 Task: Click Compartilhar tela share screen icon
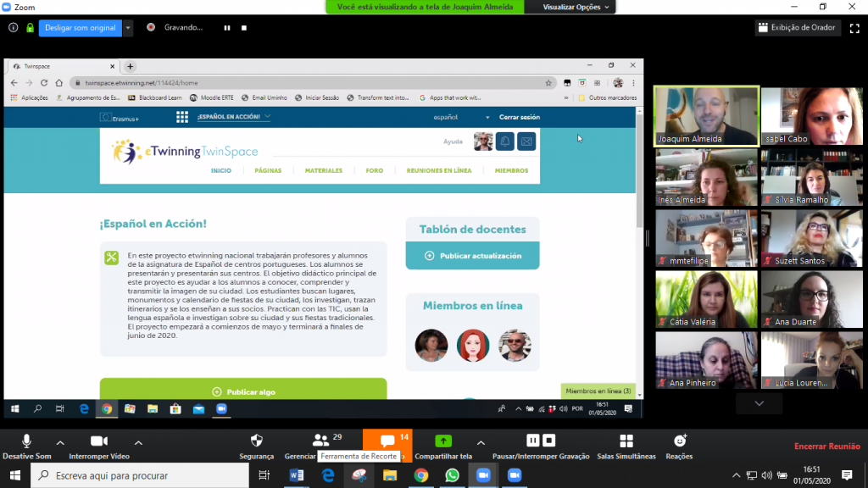pos(443,441)
